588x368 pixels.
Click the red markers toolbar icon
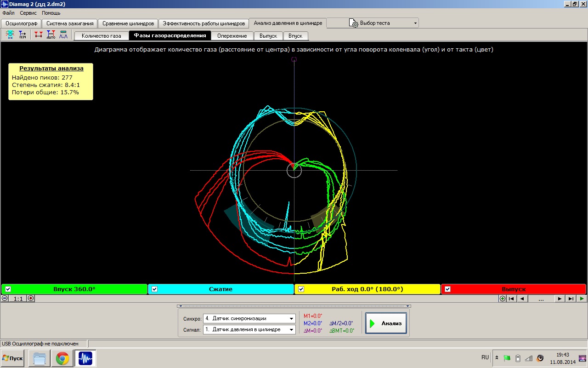click(x=38, y=35)
